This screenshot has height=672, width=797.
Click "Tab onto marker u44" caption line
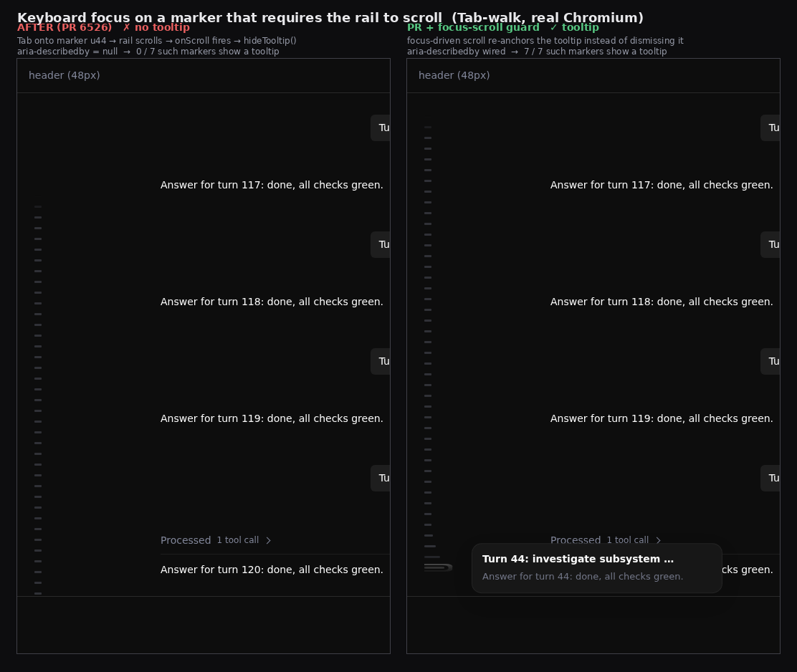click(156, 41)
